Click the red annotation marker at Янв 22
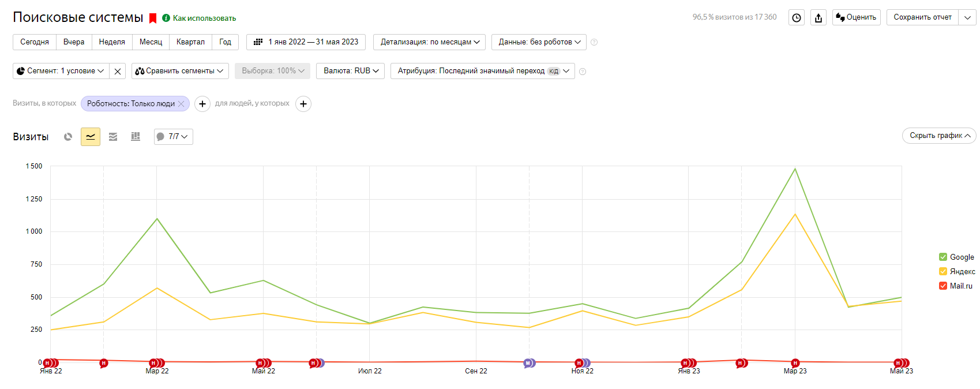Viewport: 980px width, 389px height. 47,363
